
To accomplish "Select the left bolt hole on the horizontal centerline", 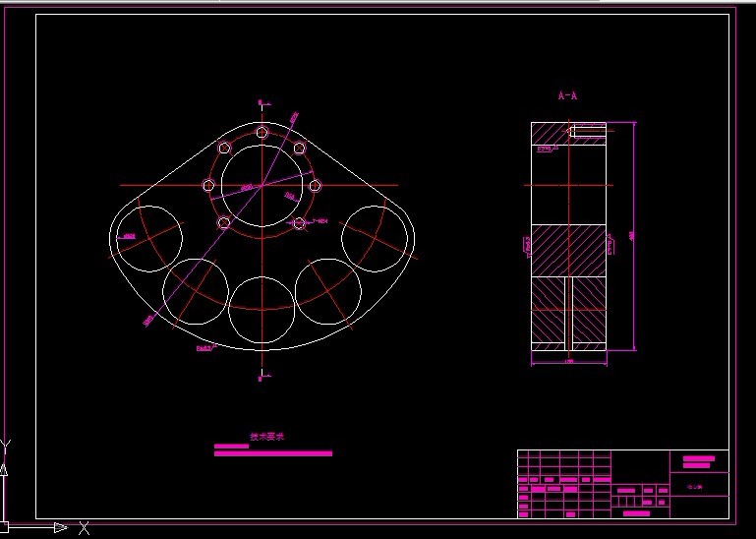I will (x=208, y=185).
